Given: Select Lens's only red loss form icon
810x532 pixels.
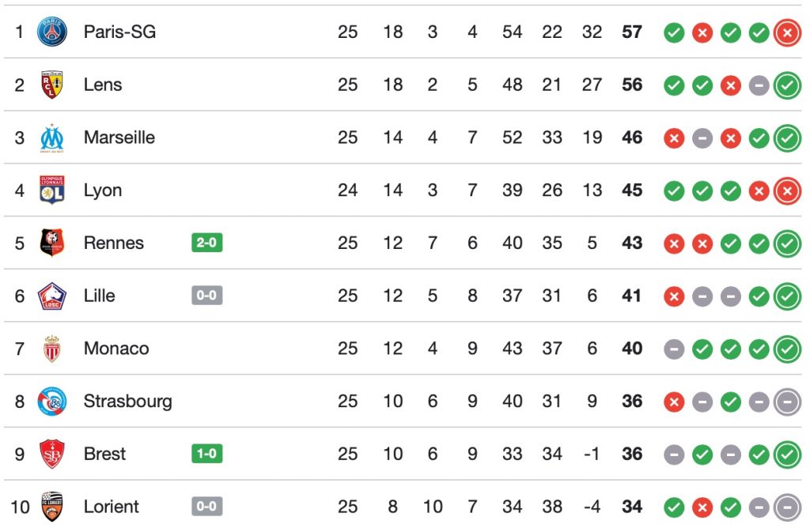Looking at the screenshot, I should click(x=731, y=85).
